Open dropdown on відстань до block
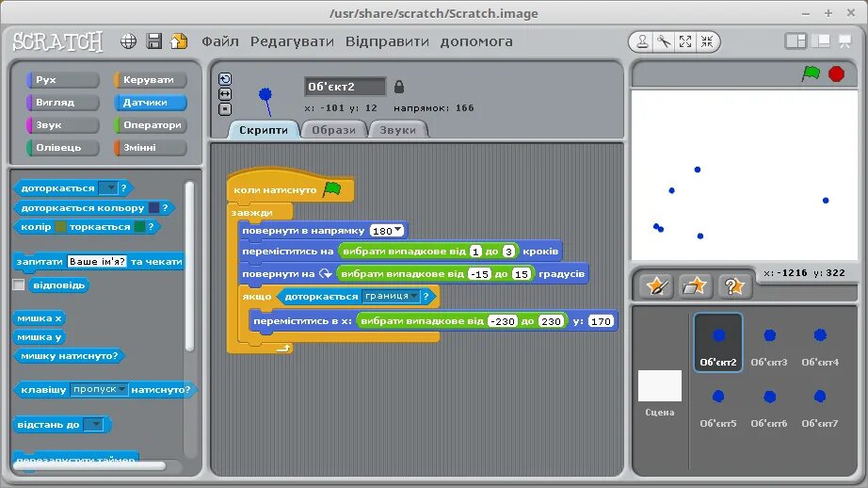This screenshot has height=488, width=868. [x=93, y=425]
